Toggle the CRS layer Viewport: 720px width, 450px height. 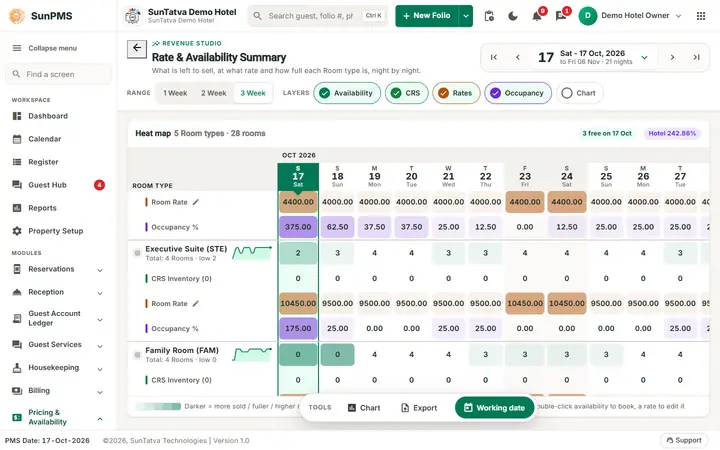[x=406, y=93]
